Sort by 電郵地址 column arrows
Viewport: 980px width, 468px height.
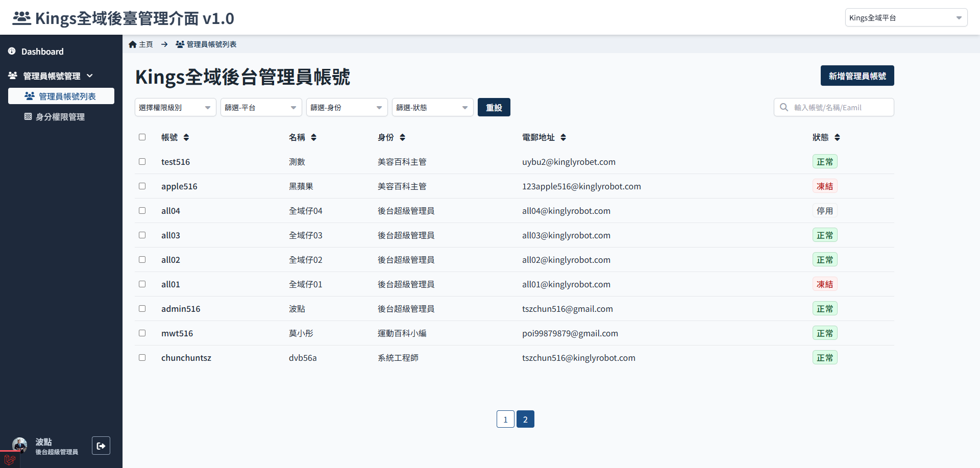(x=563, y=137)
